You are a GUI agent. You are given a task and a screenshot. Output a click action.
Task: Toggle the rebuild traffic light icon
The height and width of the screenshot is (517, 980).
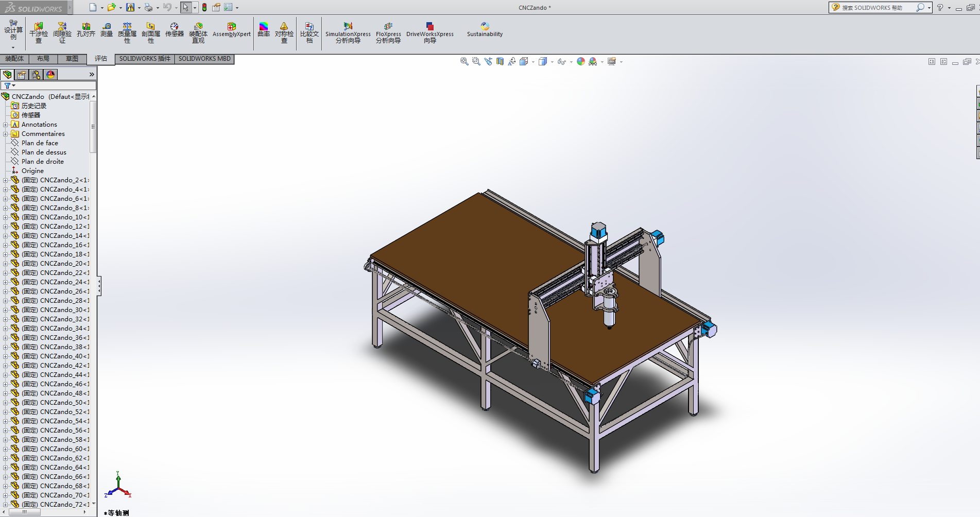(x=204, y=7)
